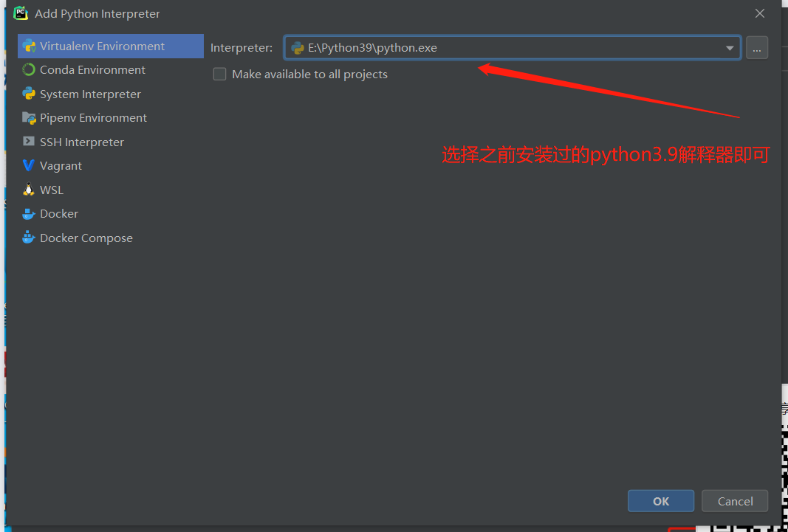Choose Pipenv Environment entry
Viewport: 788px width, 532px height.
(111, 118)
